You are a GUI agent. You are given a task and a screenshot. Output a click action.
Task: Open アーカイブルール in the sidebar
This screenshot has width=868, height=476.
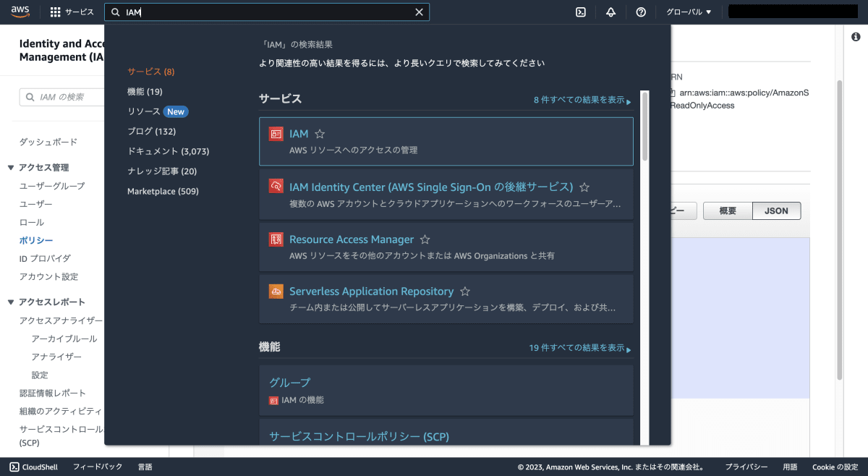[64, 339]
